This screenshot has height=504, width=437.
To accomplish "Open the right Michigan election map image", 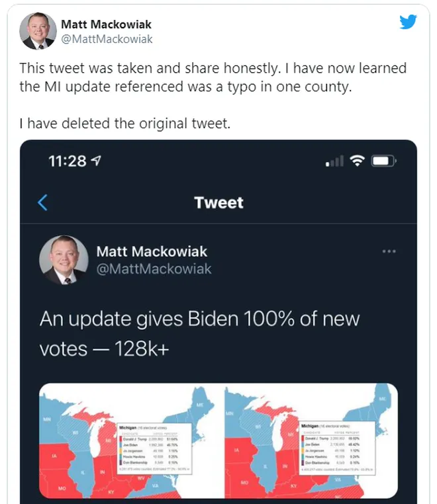I will [x=311, y=441].
